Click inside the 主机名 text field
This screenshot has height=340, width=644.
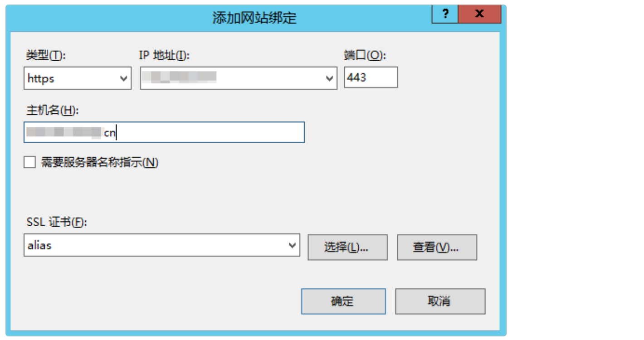164,132
